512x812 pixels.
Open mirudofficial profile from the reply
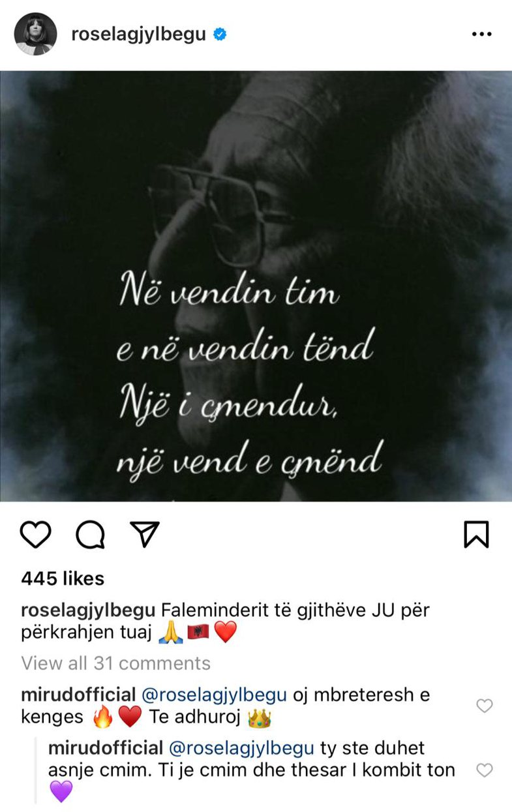106,747
